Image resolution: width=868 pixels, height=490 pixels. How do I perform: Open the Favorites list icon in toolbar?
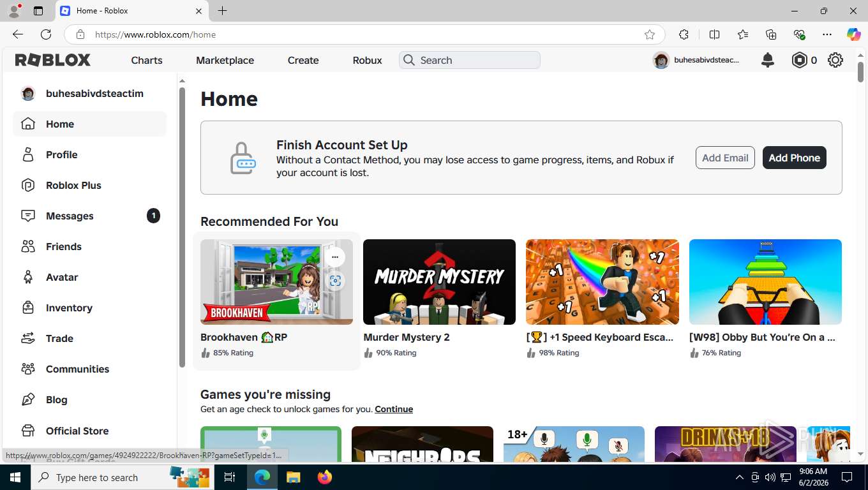743,34
